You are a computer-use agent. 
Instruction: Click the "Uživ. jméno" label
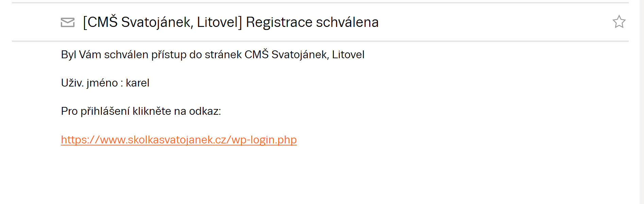[x=89, y=83]
